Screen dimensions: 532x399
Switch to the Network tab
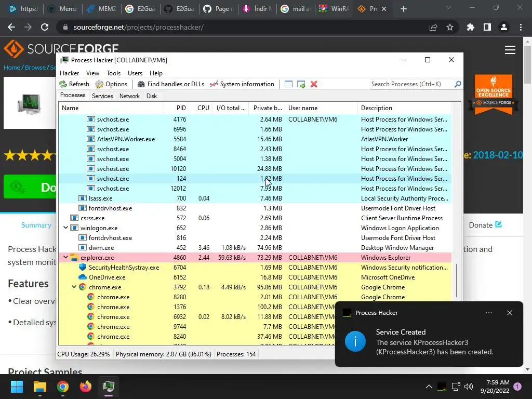pyautogui.click(x=129, y=96)
